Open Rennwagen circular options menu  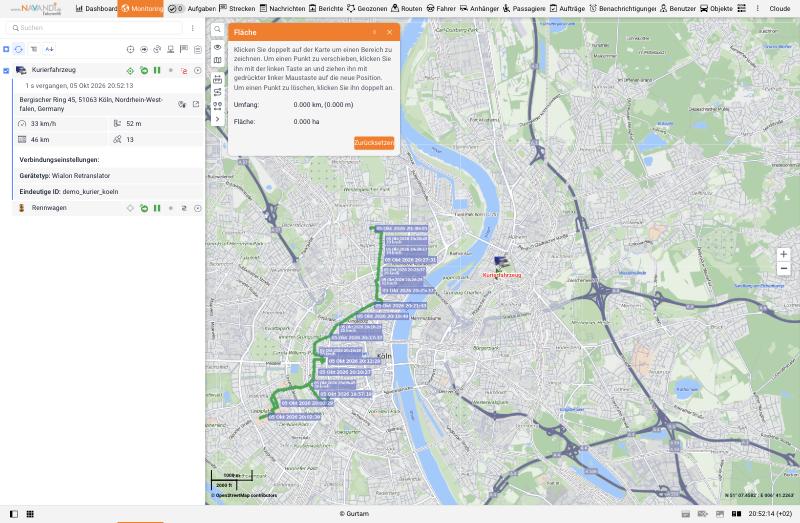[197, 208]
